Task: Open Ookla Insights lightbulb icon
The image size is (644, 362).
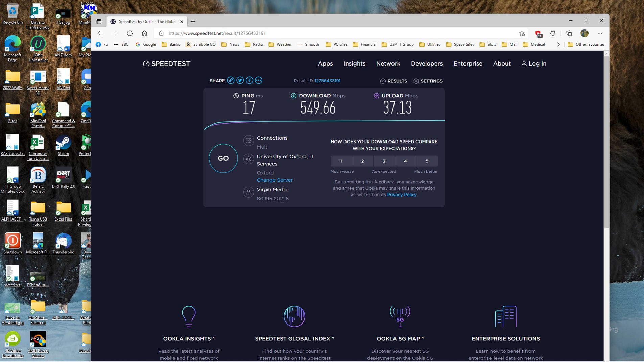Action: click(189, 316)
